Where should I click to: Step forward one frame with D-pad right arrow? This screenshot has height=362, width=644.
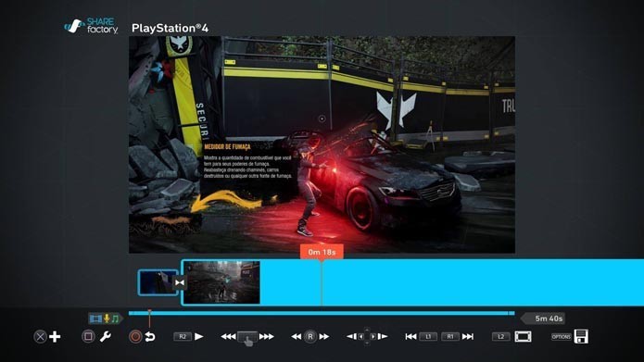[383, 337]
